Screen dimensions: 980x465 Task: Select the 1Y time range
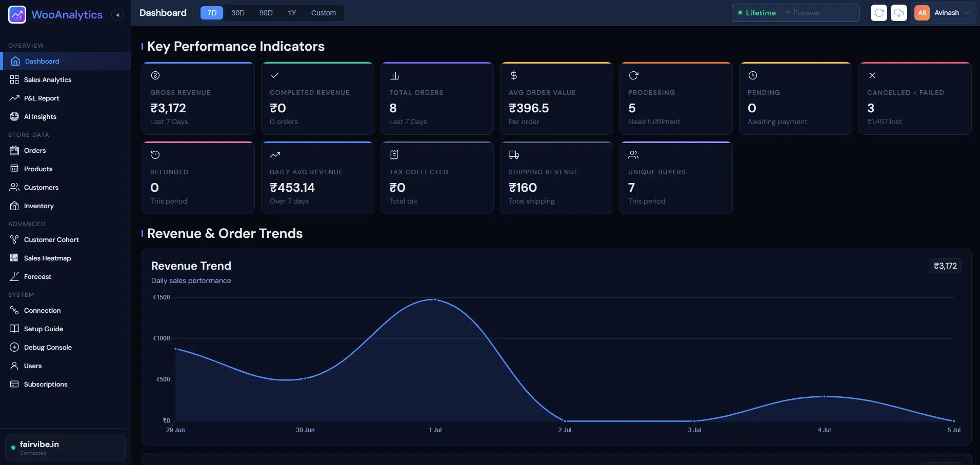coord(292,13)
